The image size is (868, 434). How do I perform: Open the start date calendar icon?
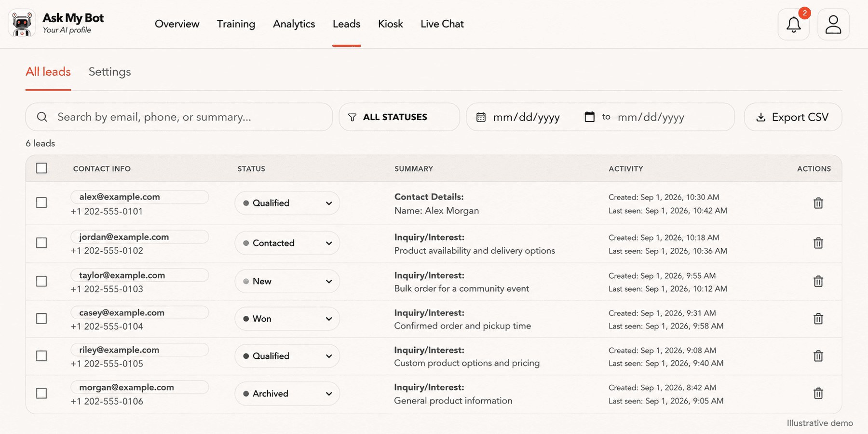pos(481,117)
